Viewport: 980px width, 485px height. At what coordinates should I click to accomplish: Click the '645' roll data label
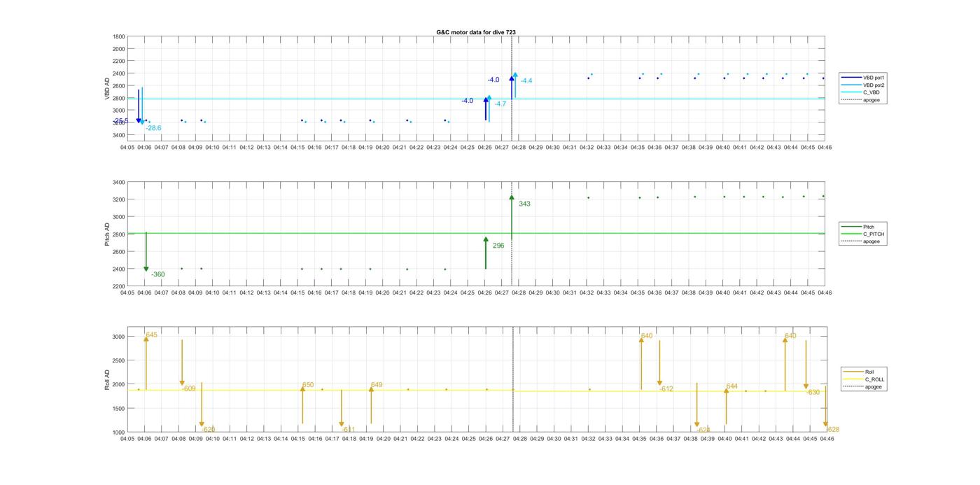point(152,335)
